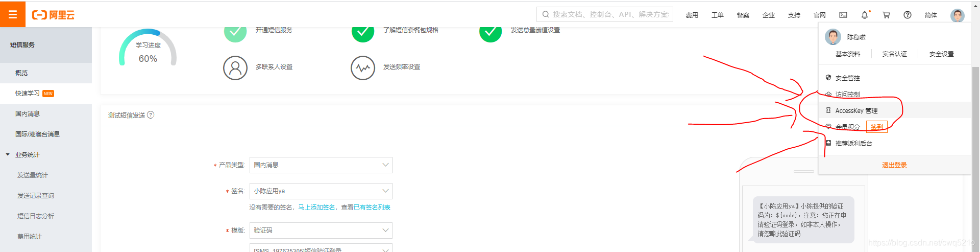Click the NEW badge next to 快速学习
The width and height of the screenshot is (980, 252).
48,94
